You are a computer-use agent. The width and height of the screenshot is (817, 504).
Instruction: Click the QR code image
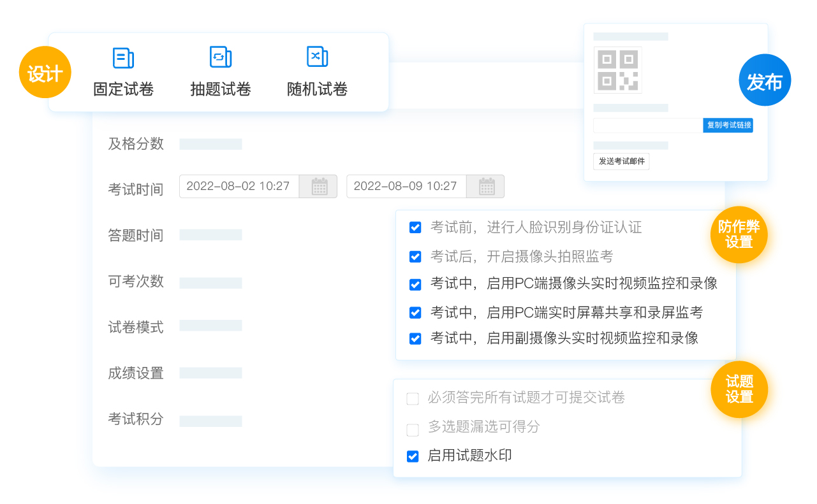click(617, 70)
